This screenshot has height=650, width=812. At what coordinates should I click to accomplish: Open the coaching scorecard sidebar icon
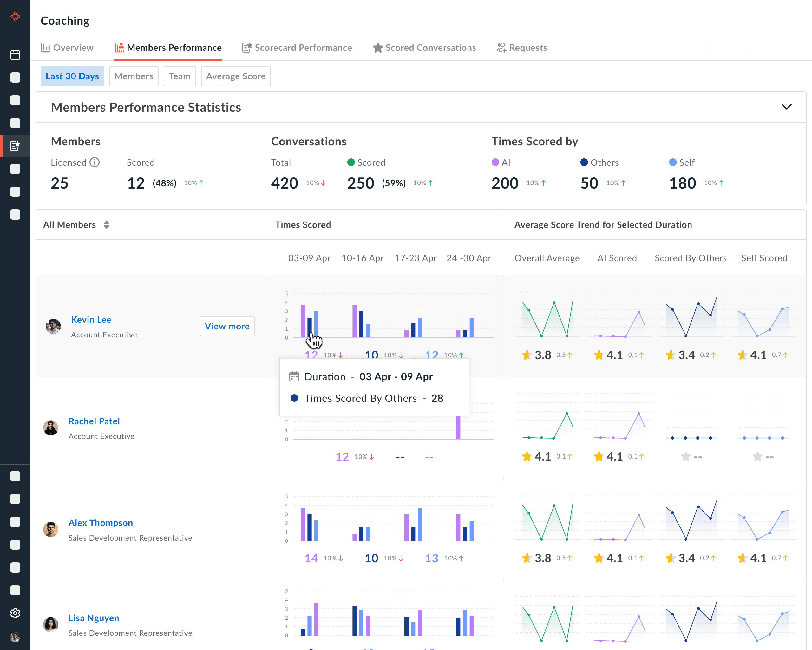pyautogui.click(x=15, y=146)
